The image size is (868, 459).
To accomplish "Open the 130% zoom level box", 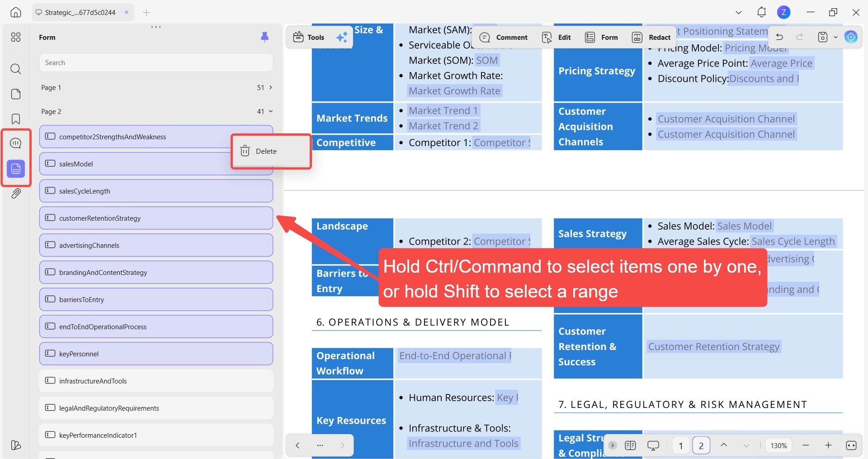I will pyautogui.click(x=778, y=445).
